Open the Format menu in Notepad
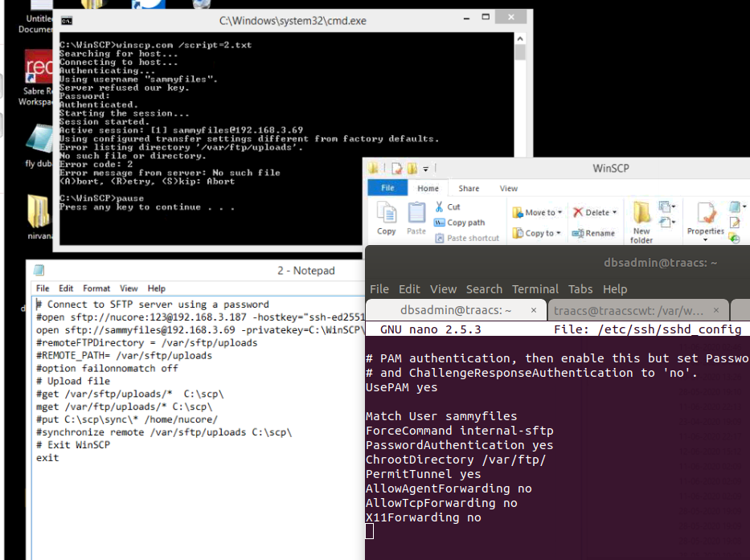This screenshot has width=750, height=560. (x=96, y=287)
